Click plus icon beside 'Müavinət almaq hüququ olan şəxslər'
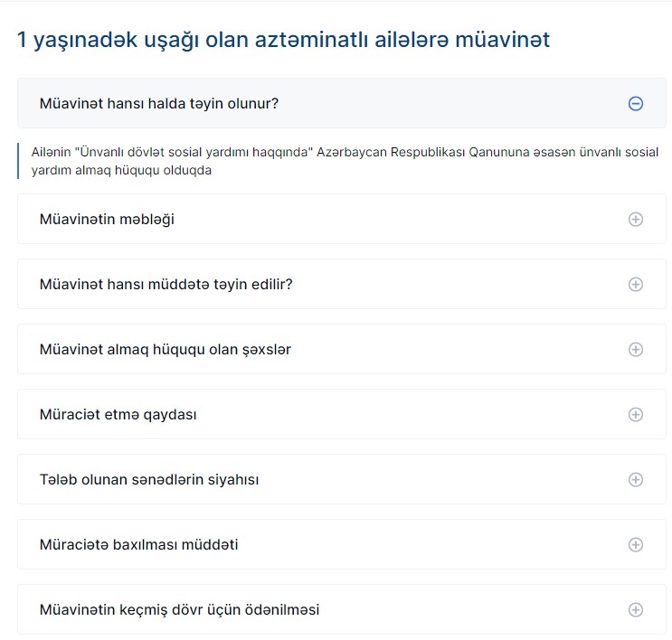The height and width of the screenshot is (640, 672). 635,350
